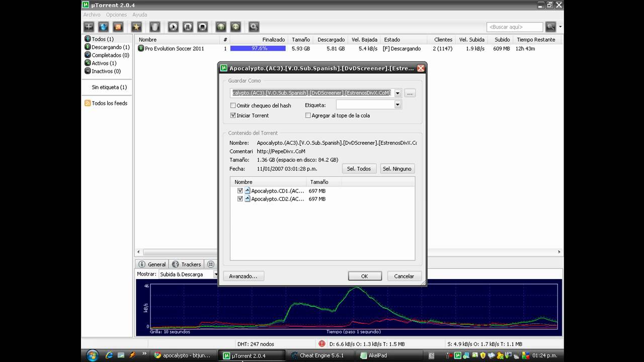Viewport: 644px width, 362px height.
Task: Select Sin etiqueta (1) label
Action: [x=109, y=87]
